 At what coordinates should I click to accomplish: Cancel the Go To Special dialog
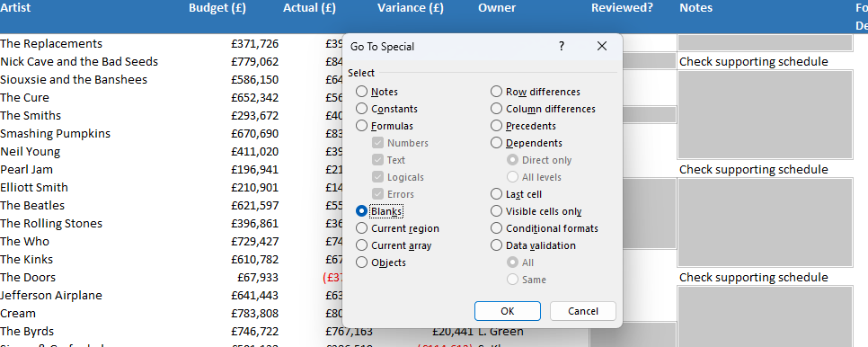[x=583, y=311]
